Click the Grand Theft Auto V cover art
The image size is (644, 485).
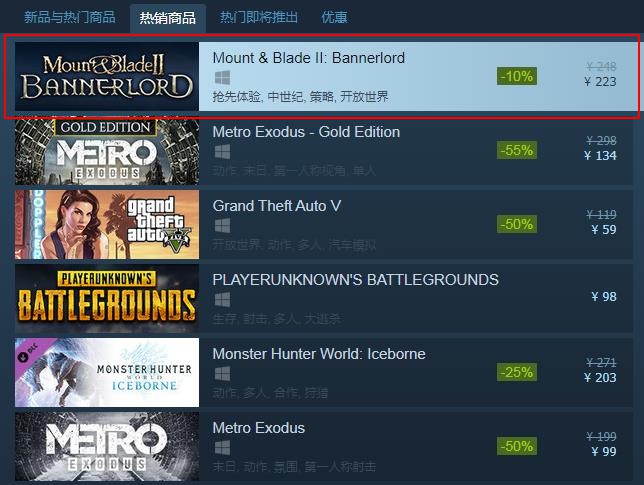pos(107,224)
